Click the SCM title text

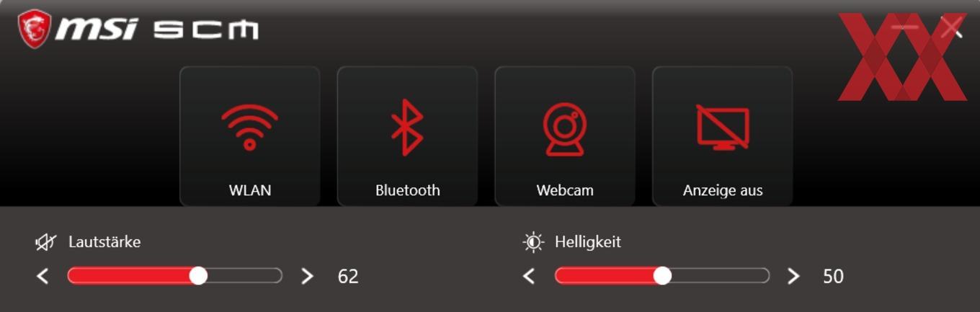tap(206, 30)
